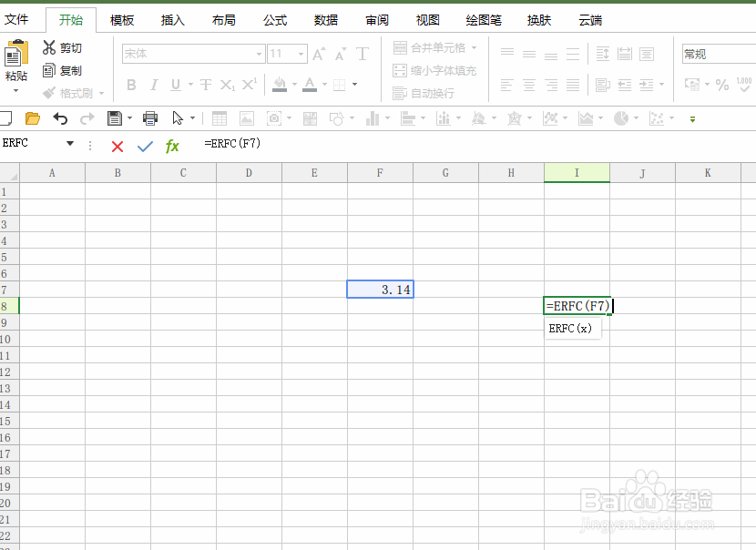Image resolution: width=756 pixels, height=550 pixels.
Task: Expand the Paste options arrow
Action: point(15,91)
